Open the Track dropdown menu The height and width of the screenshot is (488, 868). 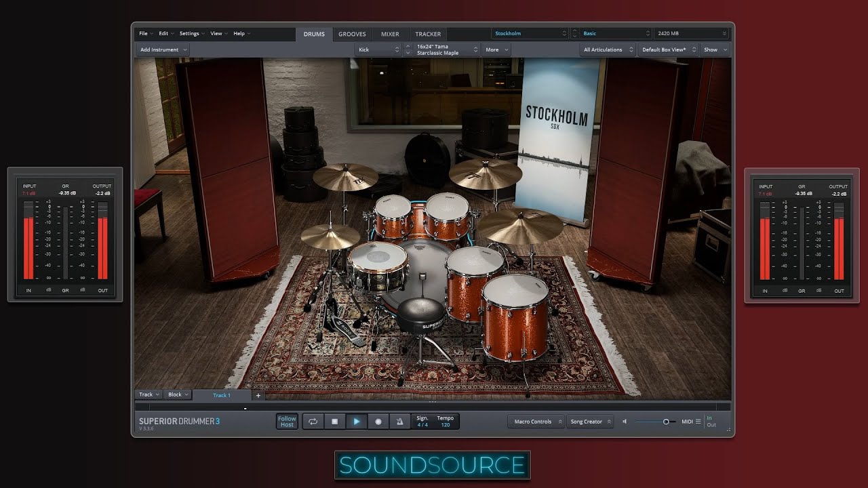[x=149, y=394]
